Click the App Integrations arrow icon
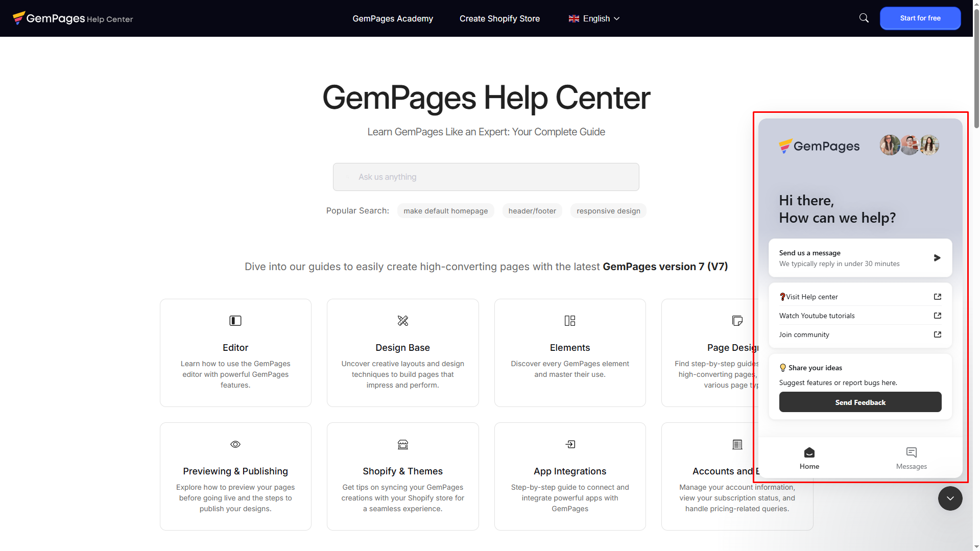The height and width of the screenshot is (551, 980). [x=570, y=444]
